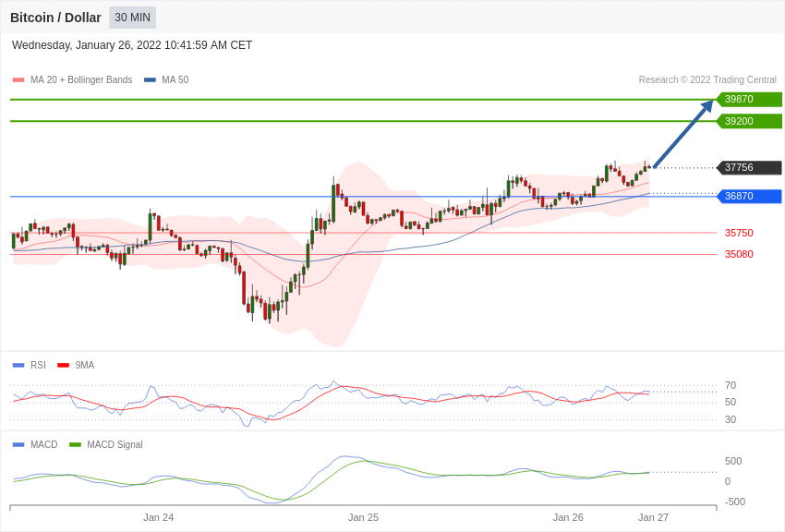Click the Jan 26 date axis label
This screenshot has width=785, height=532.
coord(568,517)
